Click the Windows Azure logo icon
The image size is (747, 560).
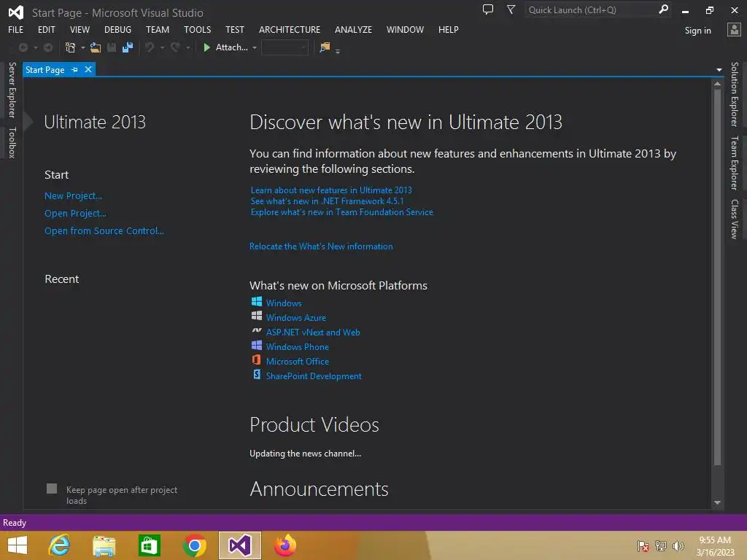point(256,316)
